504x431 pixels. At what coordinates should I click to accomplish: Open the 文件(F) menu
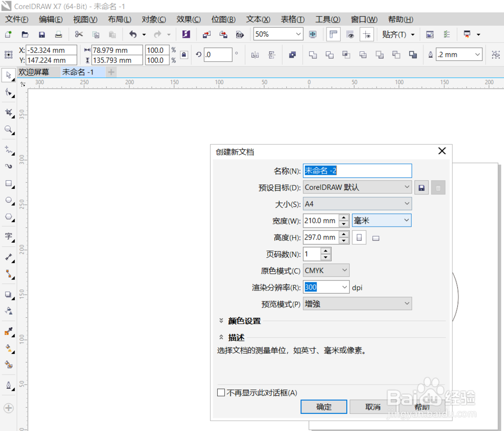pyautogui.click(x=17, y=19)
